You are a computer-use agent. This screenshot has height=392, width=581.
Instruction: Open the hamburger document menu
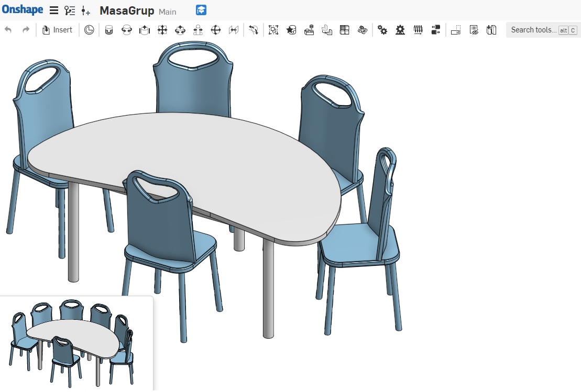(x=54, y=10)
